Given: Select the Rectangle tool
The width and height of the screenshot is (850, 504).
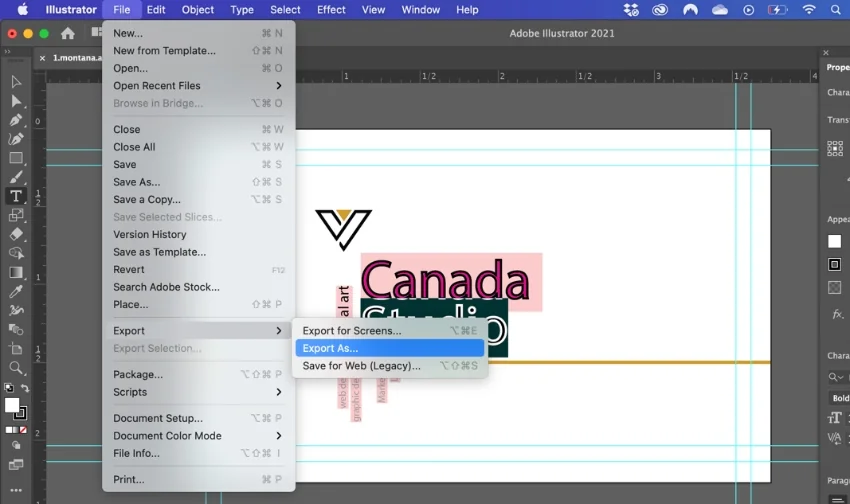Looking at the screenshot, I should pyautogui.click(x=16, y=158).
